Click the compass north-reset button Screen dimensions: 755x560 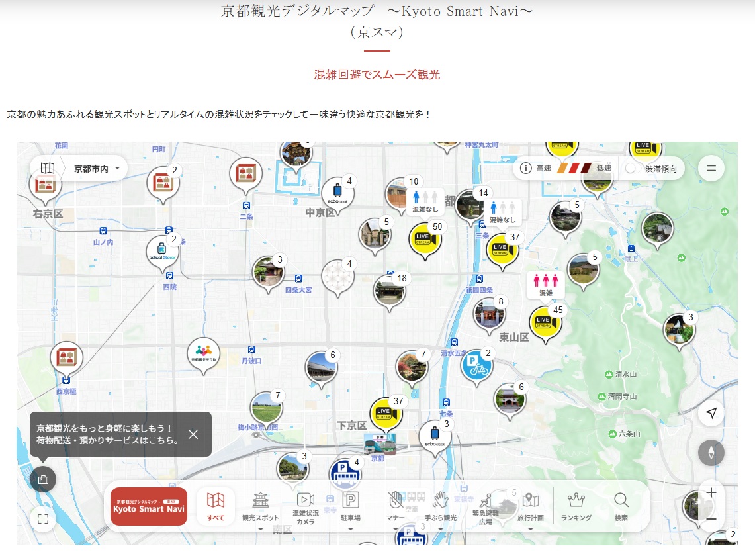point(711,453)
